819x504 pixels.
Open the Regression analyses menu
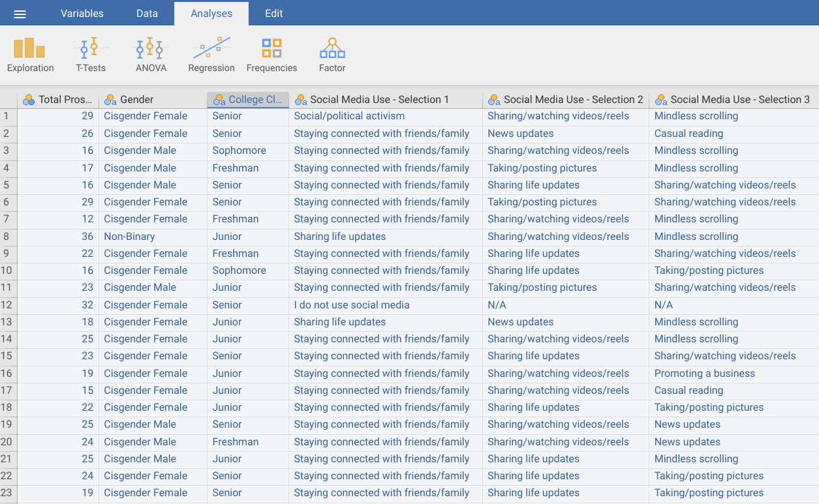pos(211,55)
